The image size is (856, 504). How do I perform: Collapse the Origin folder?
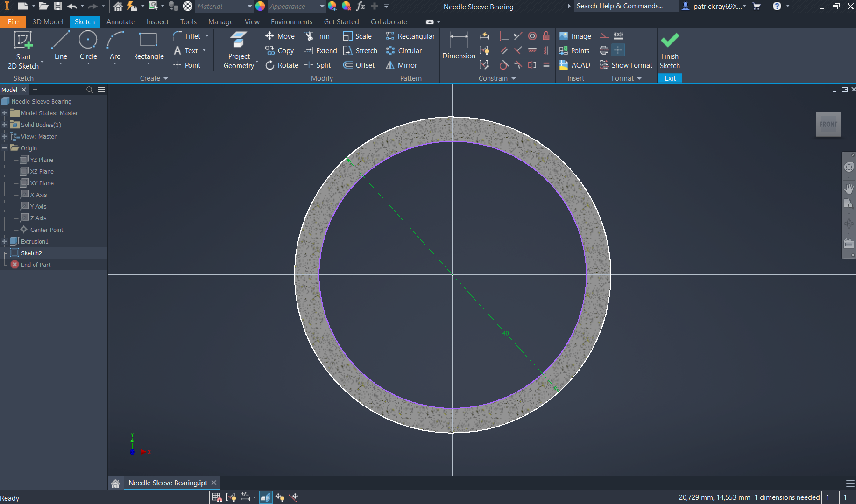pos(4,148)
